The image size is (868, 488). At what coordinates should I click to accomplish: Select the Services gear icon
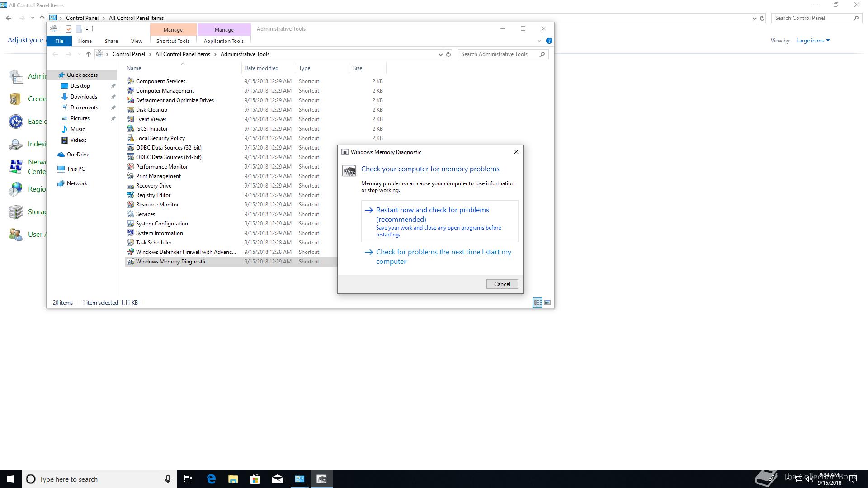131,214
